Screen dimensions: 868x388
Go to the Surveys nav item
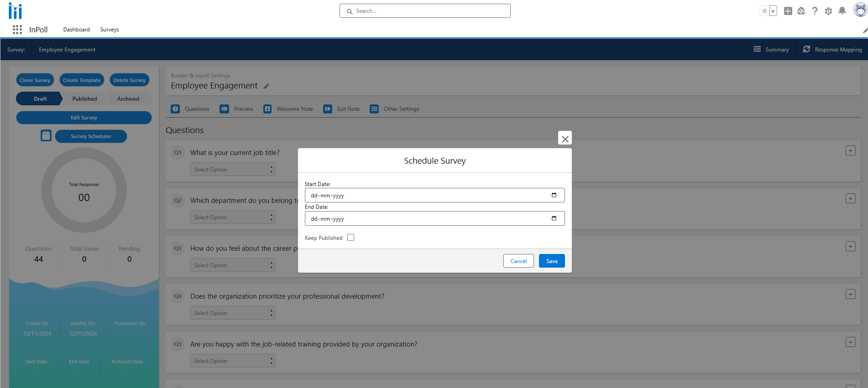point(110,30)
